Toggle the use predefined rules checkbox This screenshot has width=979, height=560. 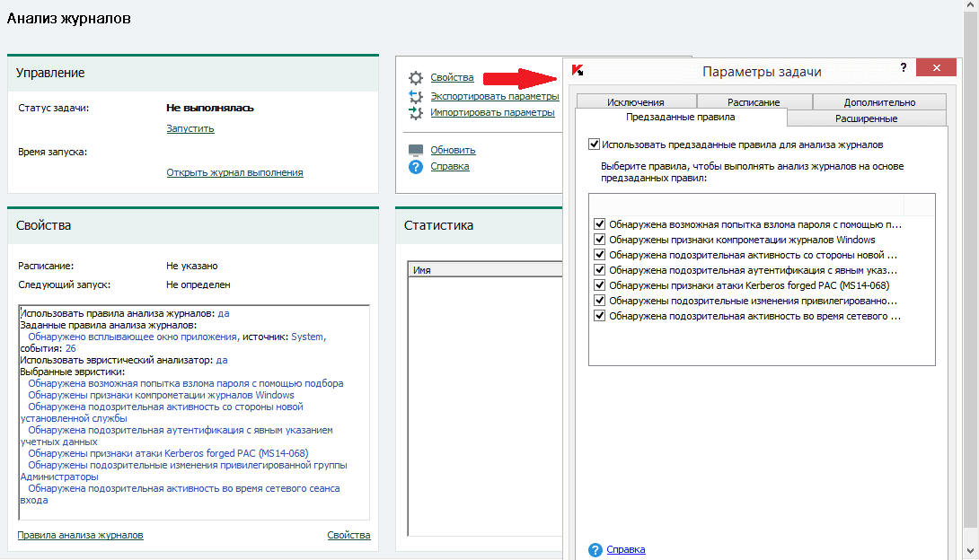594,144
